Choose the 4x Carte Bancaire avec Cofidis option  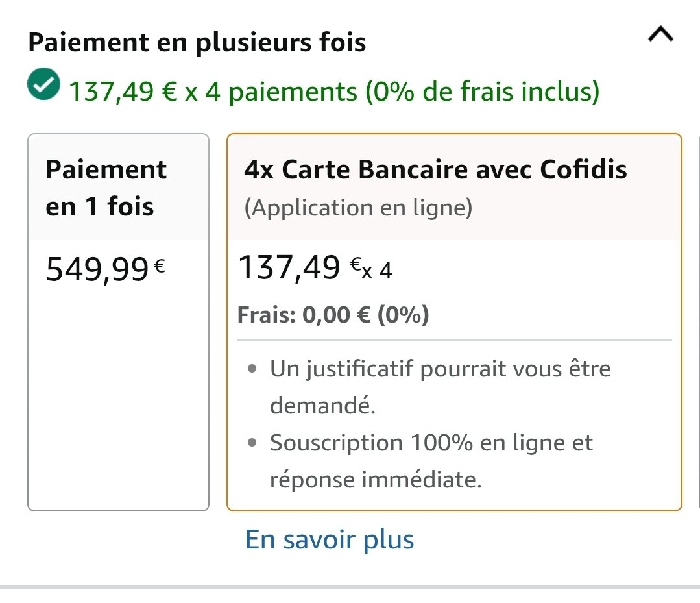(x=435, y=170)
